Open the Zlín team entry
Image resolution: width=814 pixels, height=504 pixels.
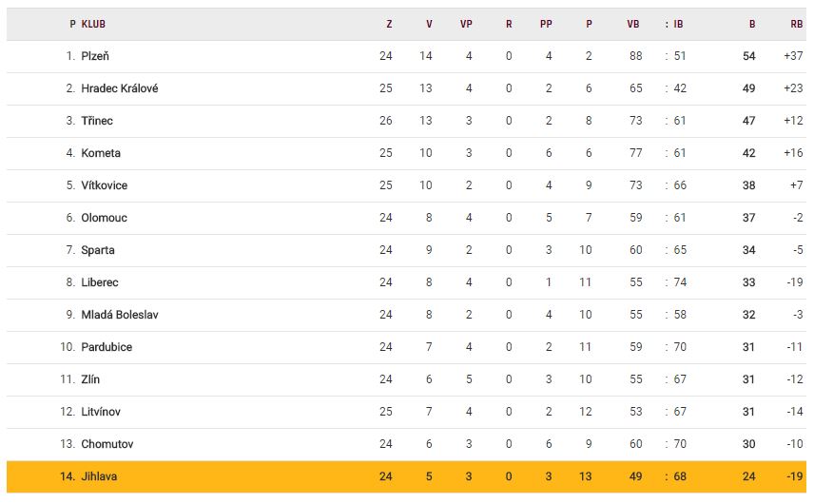[90, 379]
